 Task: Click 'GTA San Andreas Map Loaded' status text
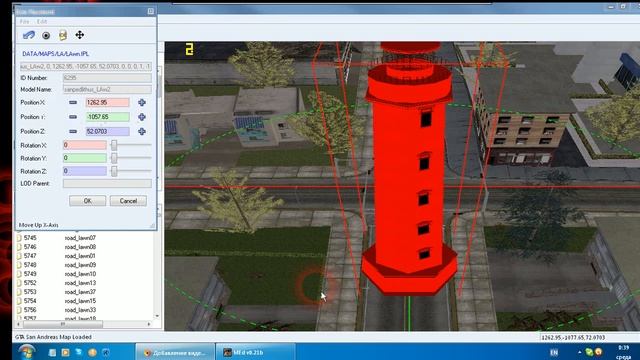[x=53, y=337]
